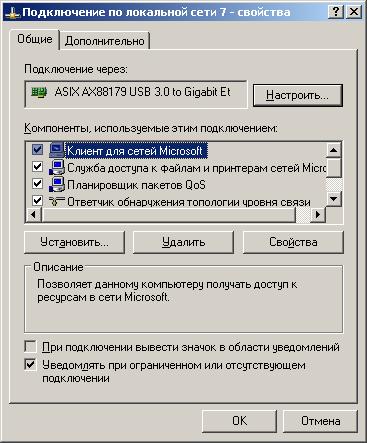Open adapter settings with Настроить button
The width and height of the screenshot is (367, 443).
coord(298,95)
